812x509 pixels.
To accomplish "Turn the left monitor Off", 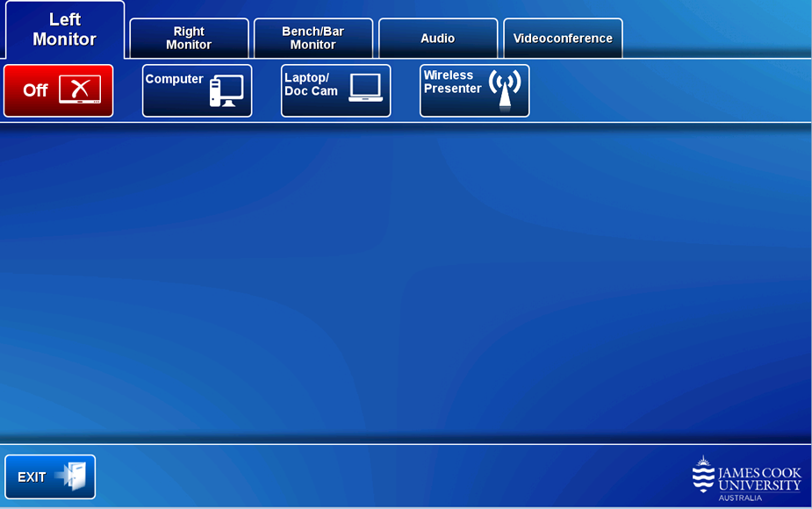I will pos(59,90).
